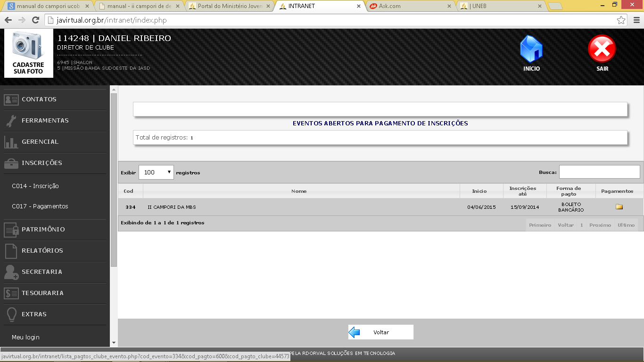The width and height of the screenshot is (644, 362).
Task: Open the Exibir 100 registros dropdown
Action: pos(156,173)
